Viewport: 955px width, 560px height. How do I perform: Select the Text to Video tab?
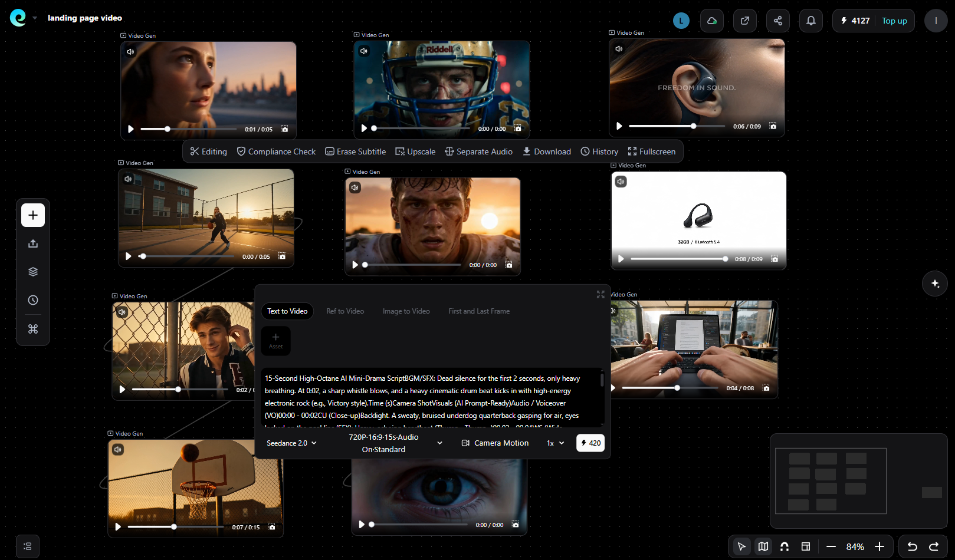[x=287, y=311]
